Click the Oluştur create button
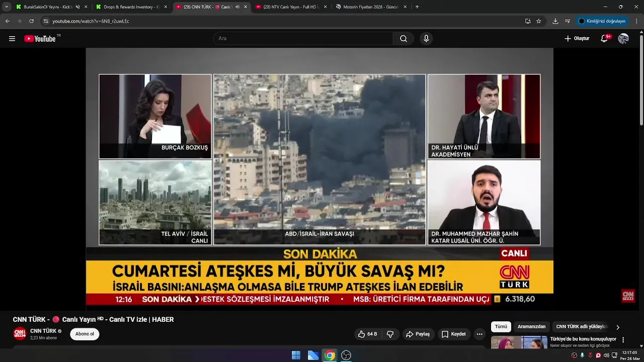This screenshot has width=644, height=362. point(577,39)
